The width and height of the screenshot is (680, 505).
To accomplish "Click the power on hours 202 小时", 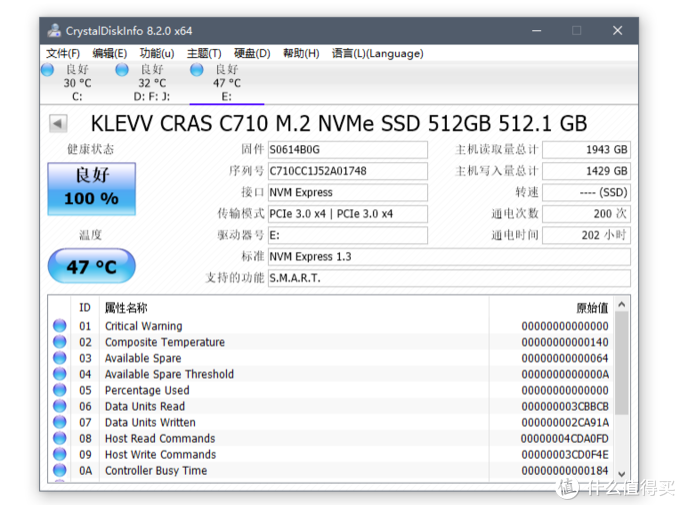I will [x=586, y=235].
